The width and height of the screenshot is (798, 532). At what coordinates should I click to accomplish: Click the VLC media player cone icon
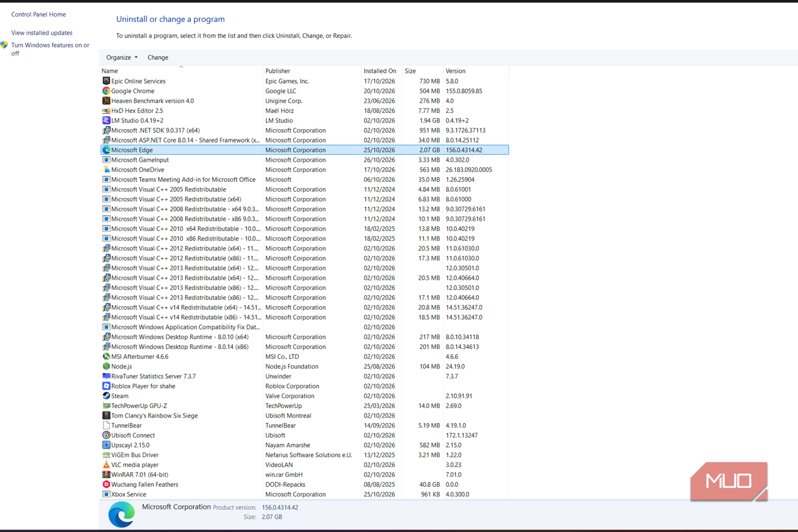[106, 464]
